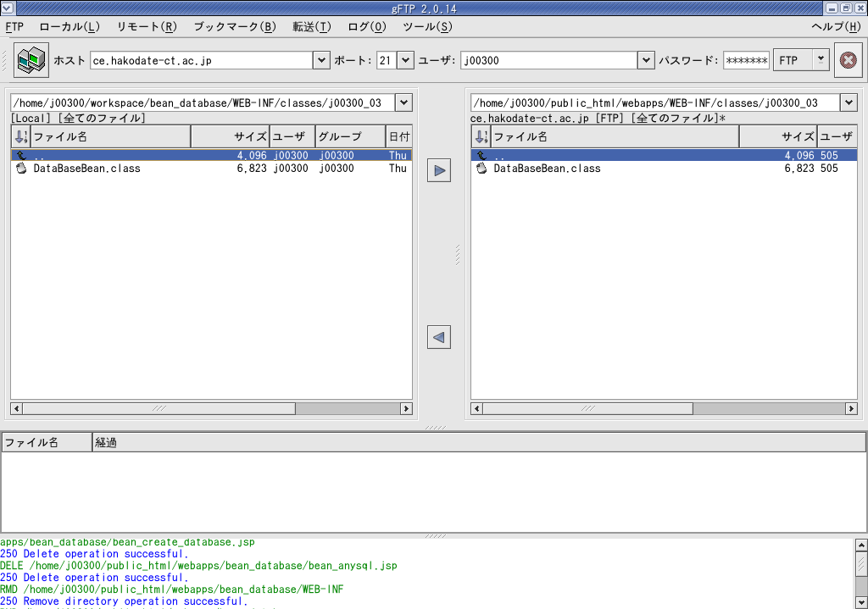This screenshot has height=609, width=868.
Task: Click the '[Local] [全てのファイル]' status label
Action: tap(78, 118)
